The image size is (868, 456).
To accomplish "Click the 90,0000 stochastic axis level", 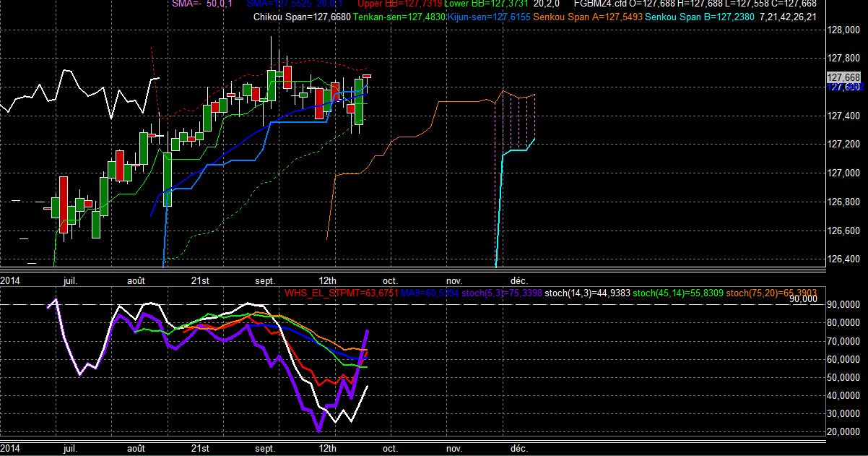I will click(844, 306).
